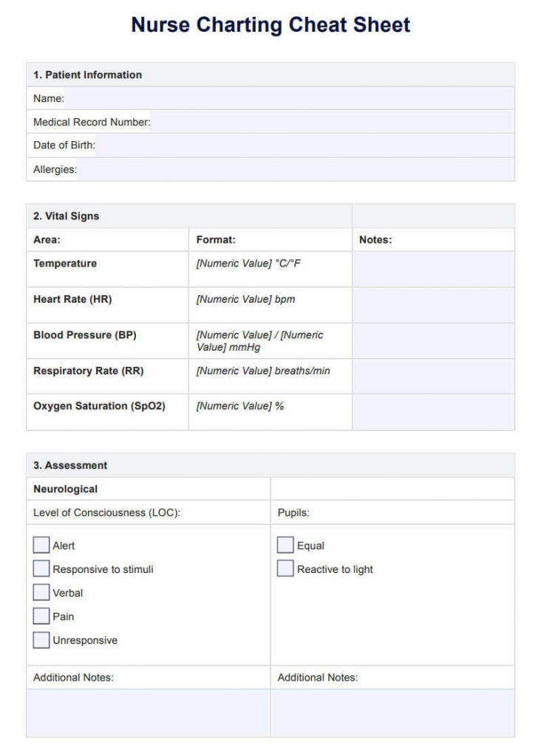Click the Temperature notes cell

[433, 269]
